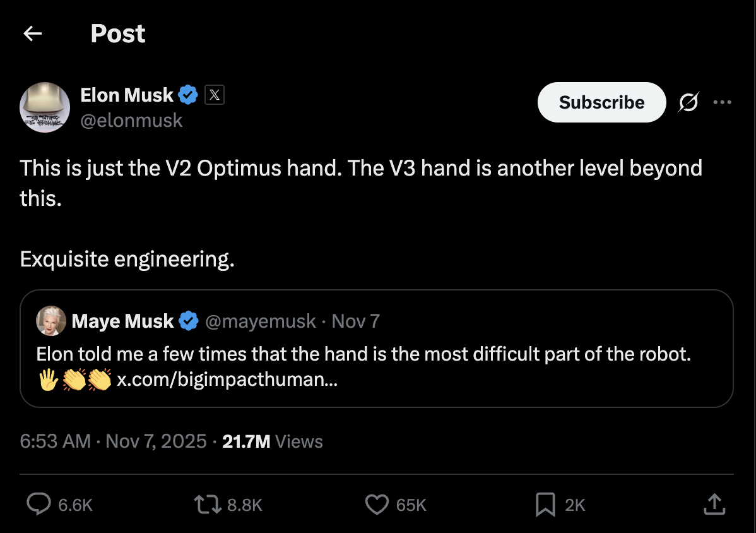Viewport: 756px width, 533px height.
Task: Click the Post header title
Action: point(117,33)
